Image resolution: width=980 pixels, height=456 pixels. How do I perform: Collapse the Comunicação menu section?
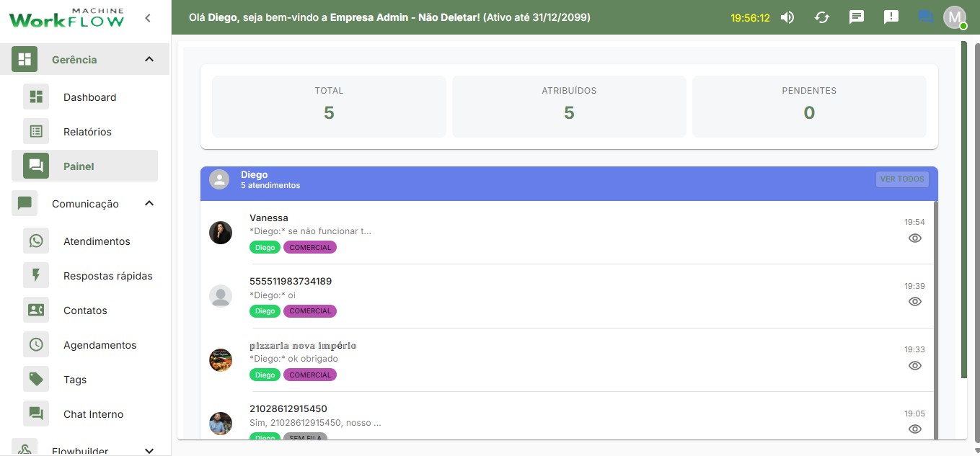[149, 204]
